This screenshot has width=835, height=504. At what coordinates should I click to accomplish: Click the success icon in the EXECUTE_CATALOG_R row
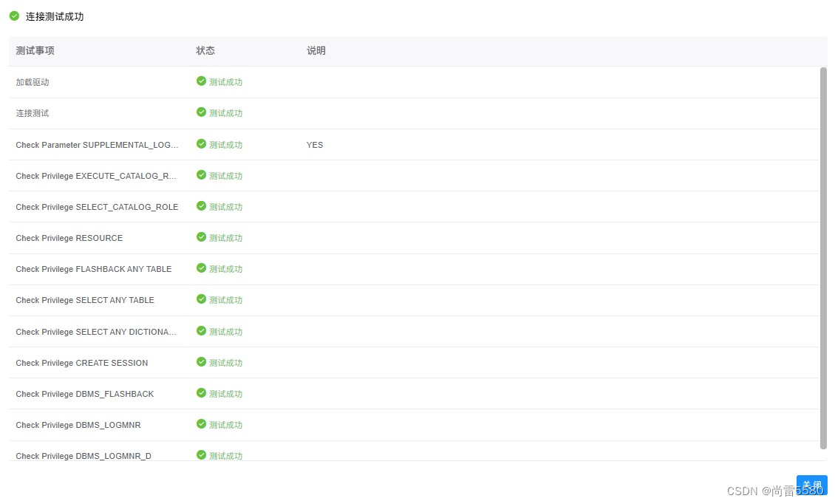tap(201, 174)
